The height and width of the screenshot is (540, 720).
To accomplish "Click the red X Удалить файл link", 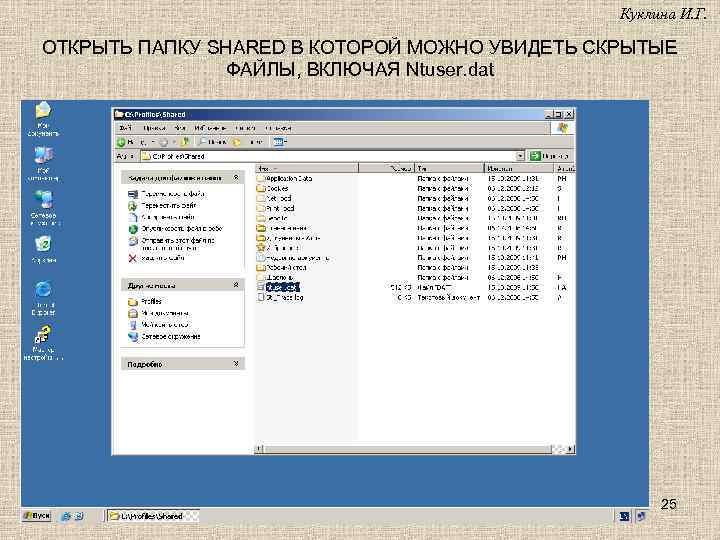I will [156, 259].
